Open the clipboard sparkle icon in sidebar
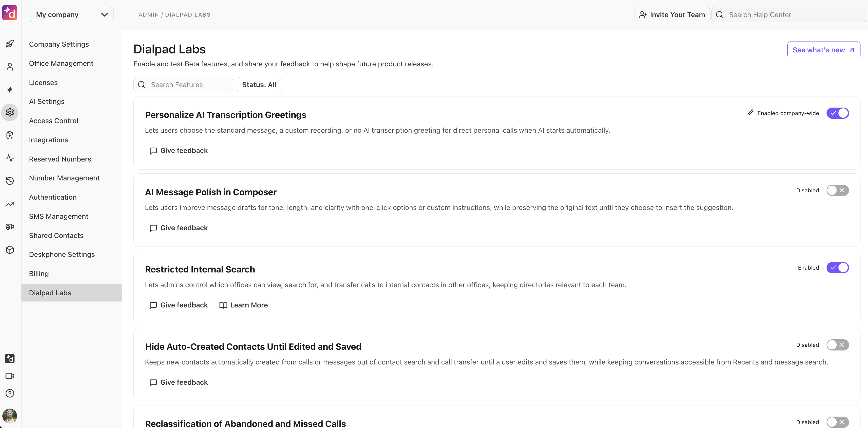The width and height of the screenshot is (868, 428). [x=10, y=135]
